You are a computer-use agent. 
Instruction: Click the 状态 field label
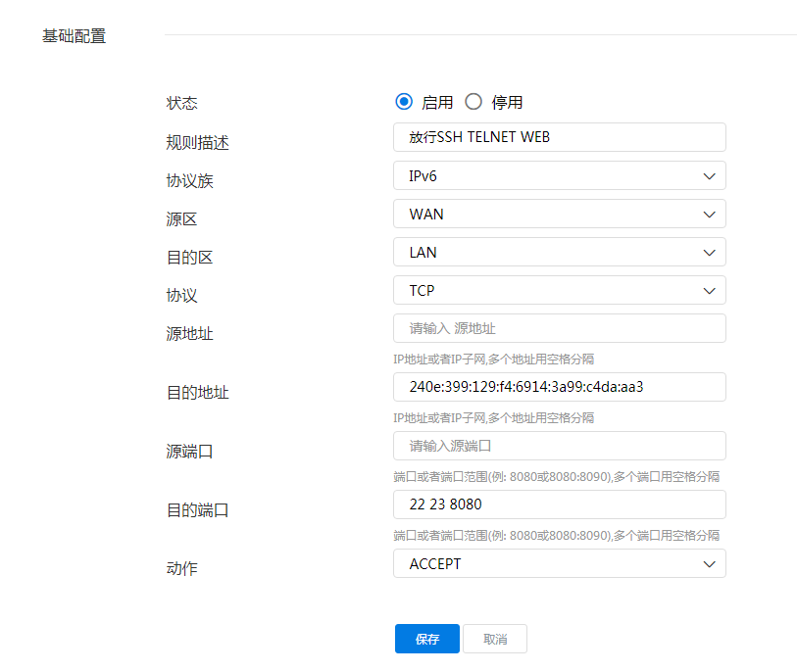click(x=182, y=103)
